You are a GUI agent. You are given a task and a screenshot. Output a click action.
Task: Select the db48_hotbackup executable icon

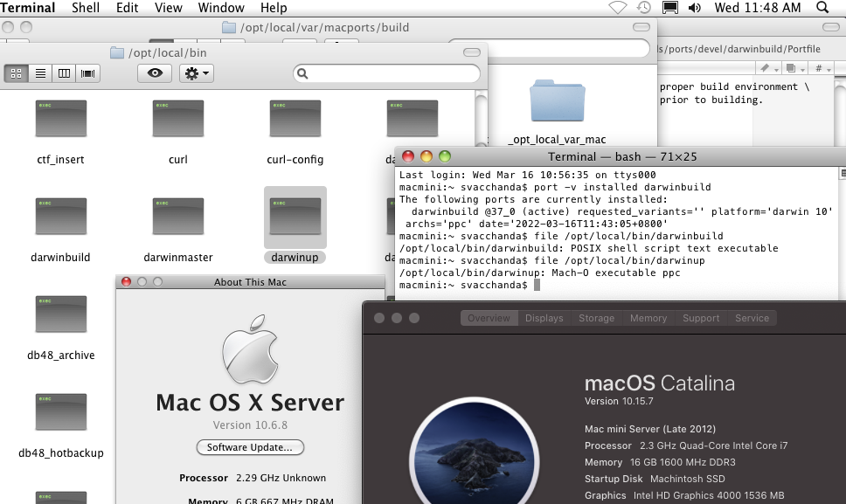coord(61,411)
